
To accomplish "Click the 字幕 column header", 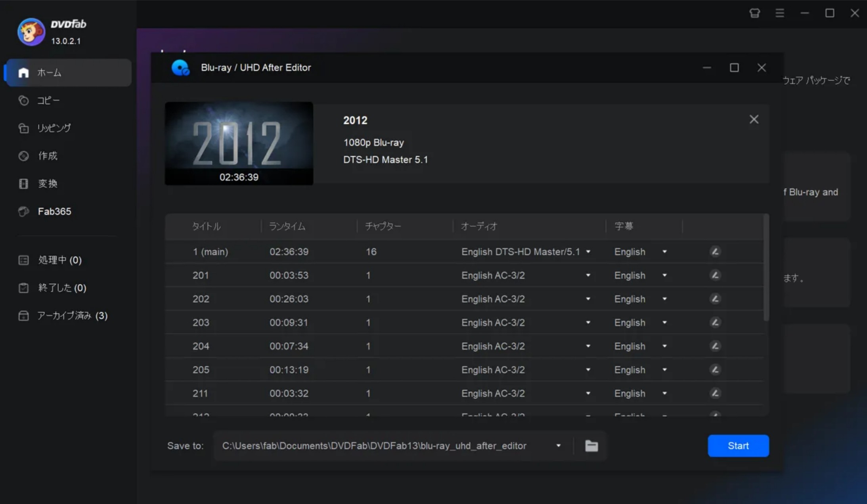I will [x=624, y=226].
